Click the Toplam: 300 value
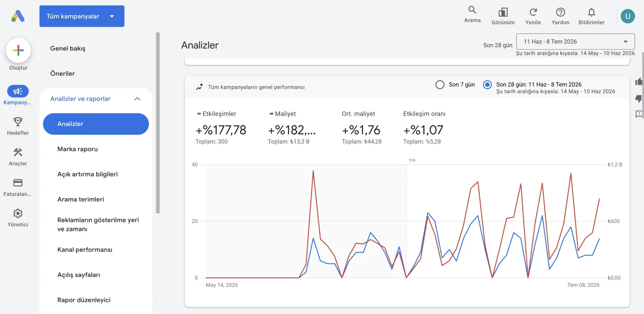The image size is (644, 314). tap(212, 142)
